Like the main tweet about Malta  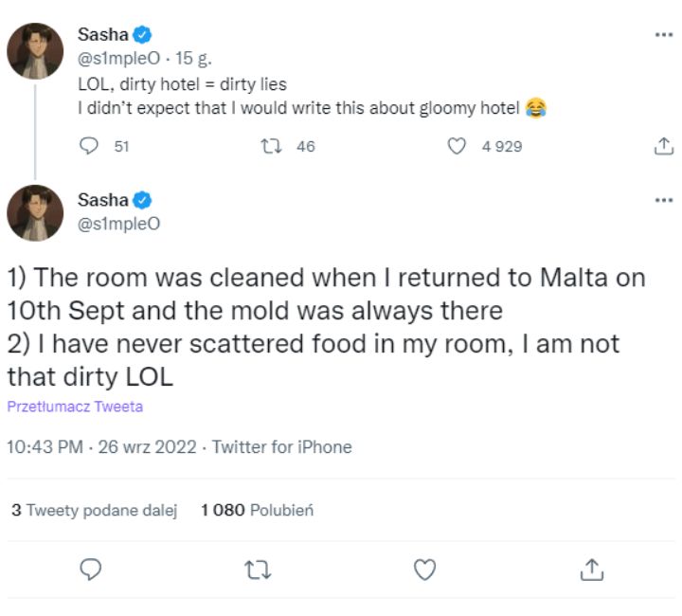pos(425,569)
